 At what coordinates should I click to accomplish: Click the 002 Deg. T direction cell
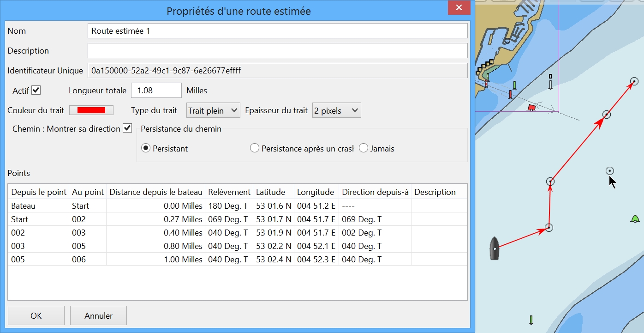pyautogui.click(x=375, y=232)
